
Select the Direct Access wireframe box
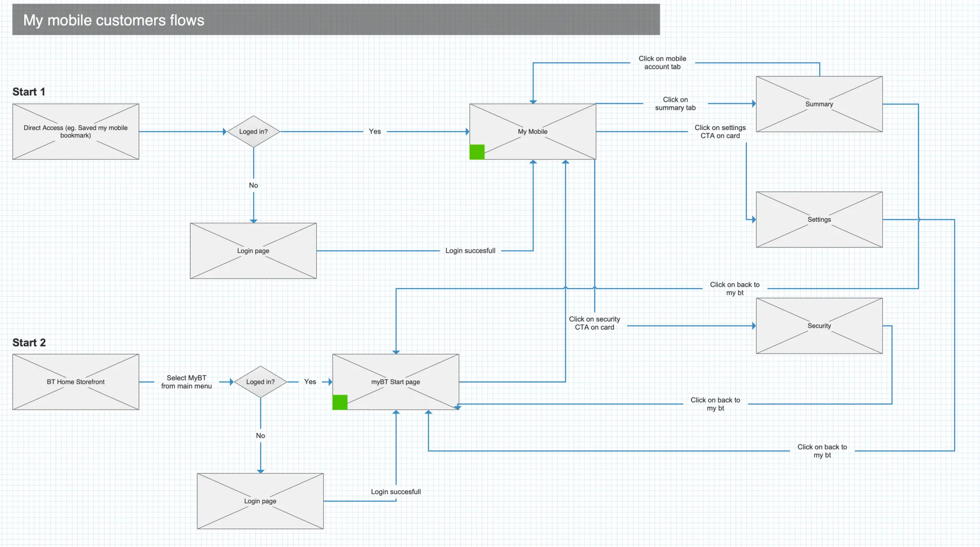(76, 131)
